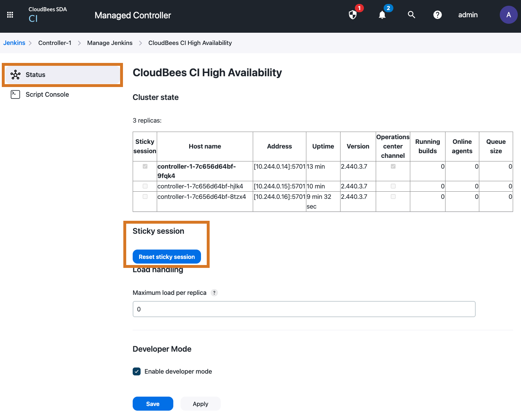Image resolution: width=521 pixels, height=420 pixels.
Task: Click Reset sticky session button
Action: [x=167, y=257]
